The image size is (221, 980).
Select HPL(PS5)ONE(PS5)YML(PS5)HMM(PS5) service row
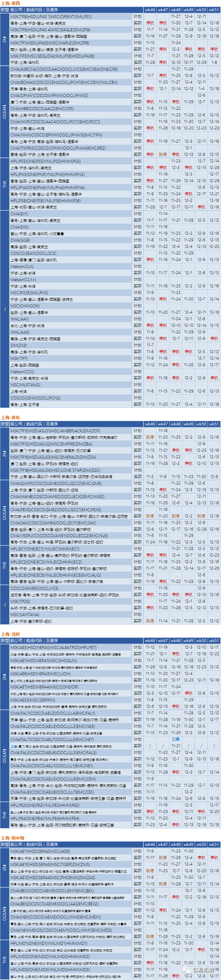pyautogui.click(x=115, y=161)
